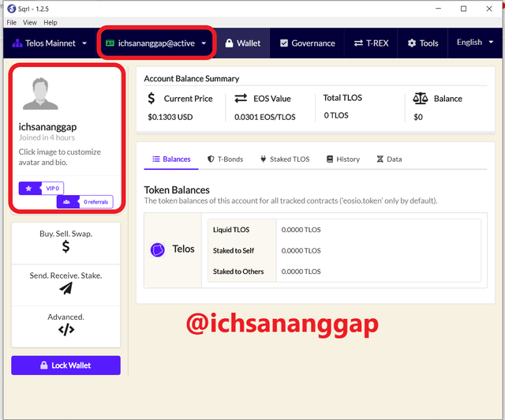
Task: Click the Token Balances heading
Action: pos(177,189)
